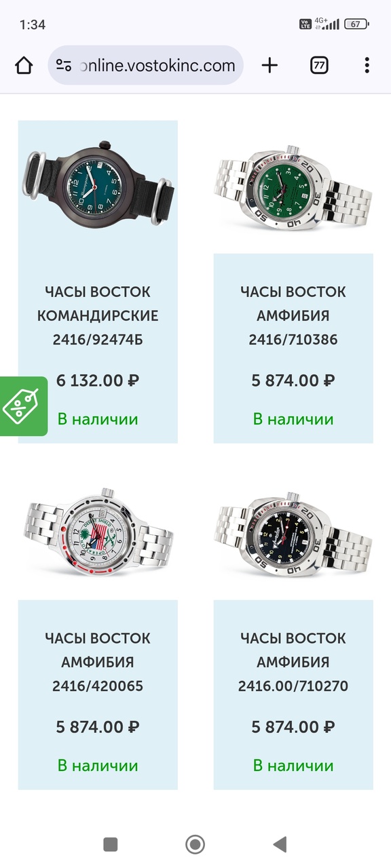Open the browser three-dot menu
Viewport: 391px width, 868px height.
367,65
